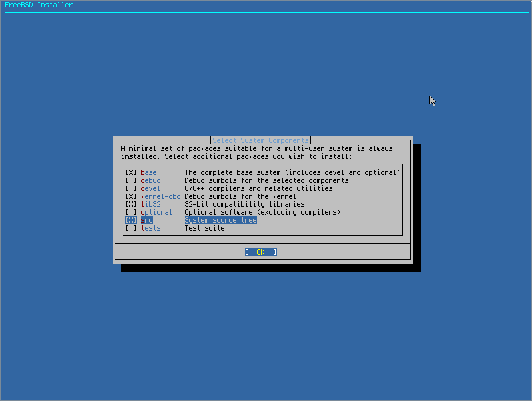
Task: Select the optional entry label
Action: (x=156, y=212)
